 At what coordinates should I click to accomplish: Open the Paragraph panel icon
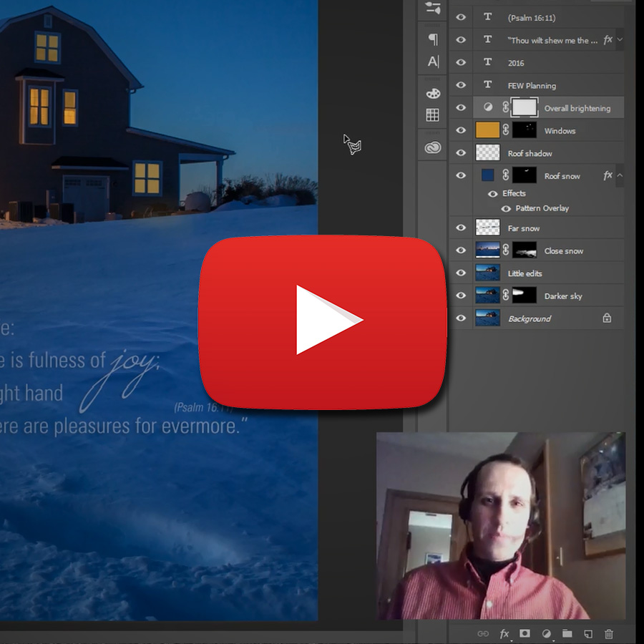click(433, 39)
